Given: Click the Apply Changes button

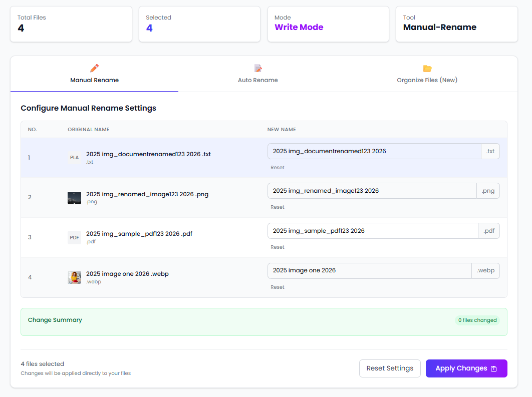Looking at the screenshot, I should (x=466, y=368).
